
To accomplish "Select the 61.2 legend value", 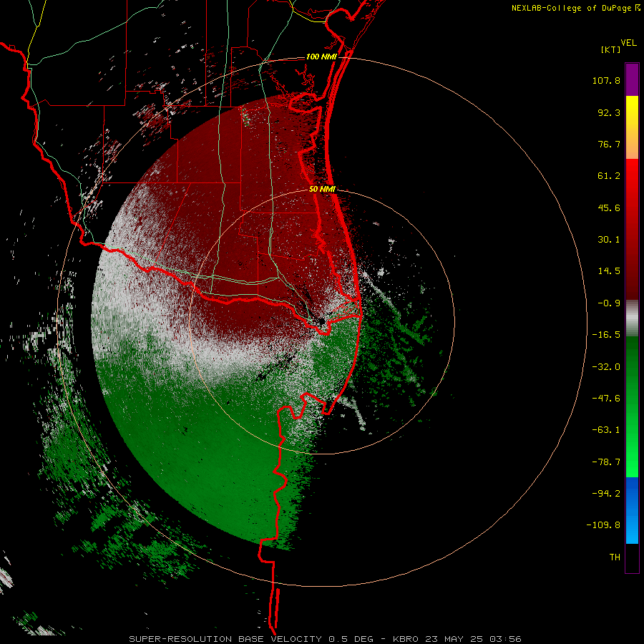I will 609,176.
